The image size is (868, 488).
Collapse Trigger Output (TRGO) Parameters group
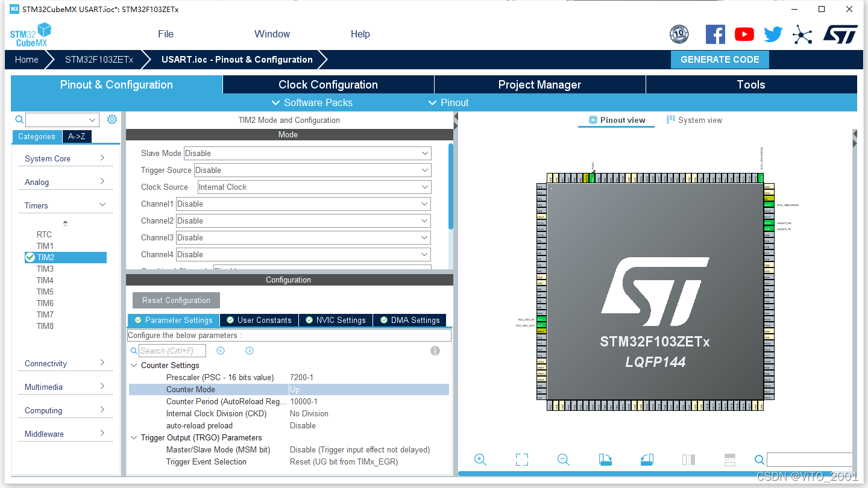click(x=134, y=437)
